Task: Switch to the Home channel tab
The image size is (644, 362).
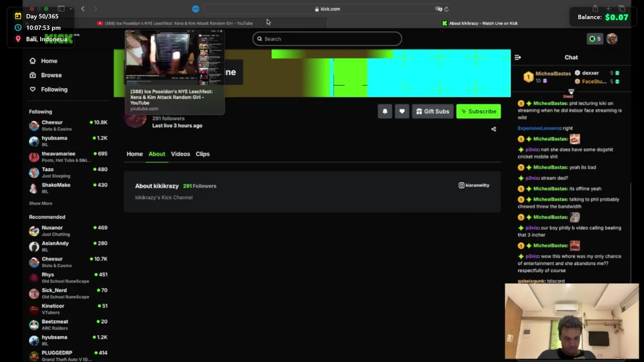Action: [134, 154]
